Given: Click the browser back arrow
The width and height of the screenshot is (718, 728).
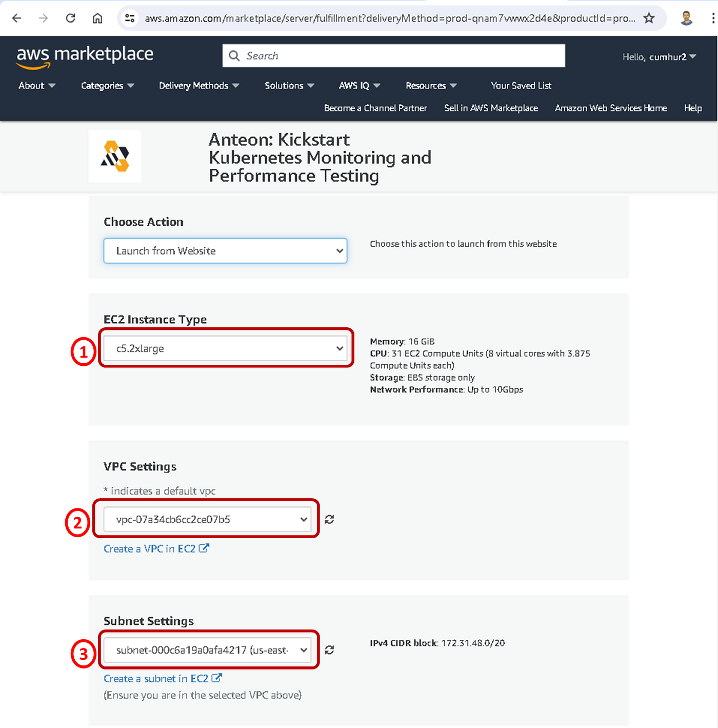Looking at the screenshot, I should click(x=16, y=18).
